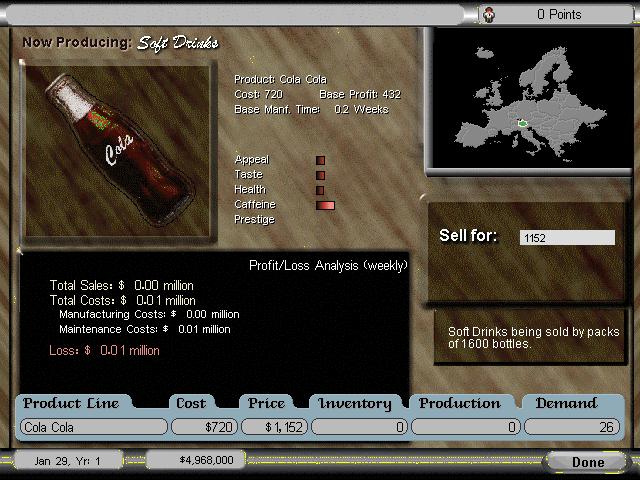The width and height of the screenshot is (640, 480).
Task: Click the advisor character icon beside Points
Action: 489,15
